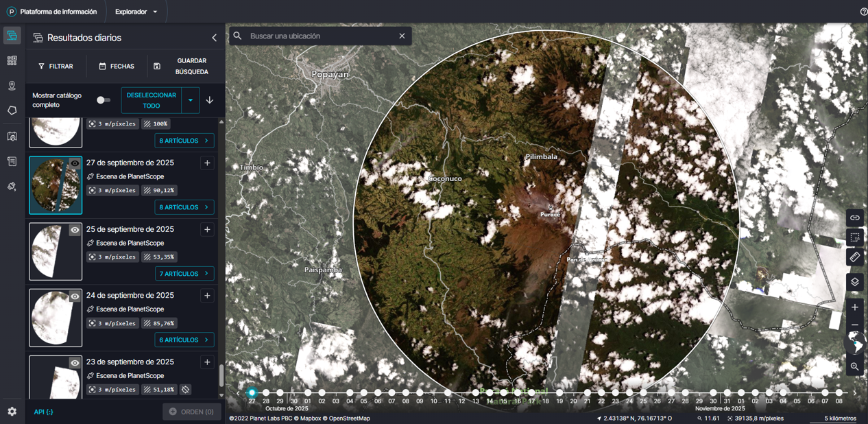Open the map layers tool
This screenshot has width=868, height=424.
point(854,282)
